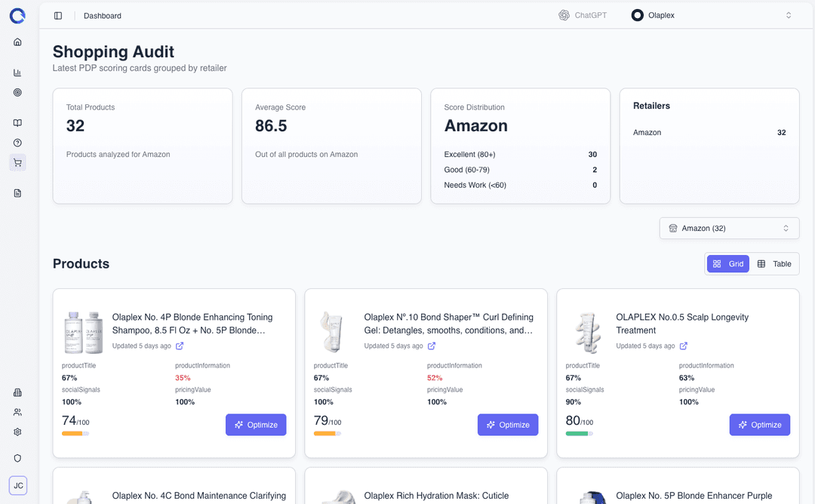Expand the Amazon (32) retailer dropdown
Viewport: 815px width, 504px height.
(x=728, y=229)
